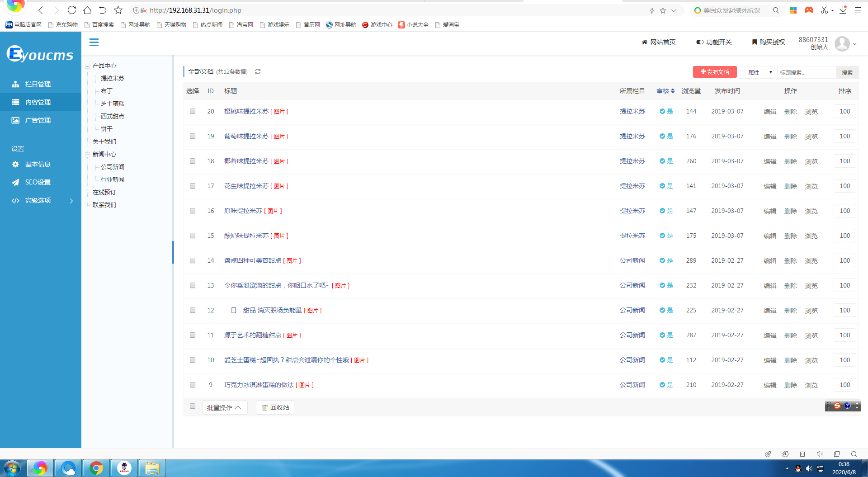Select checkbox for 椰蓉味提拉米苏 row

[x=193, y=161]
